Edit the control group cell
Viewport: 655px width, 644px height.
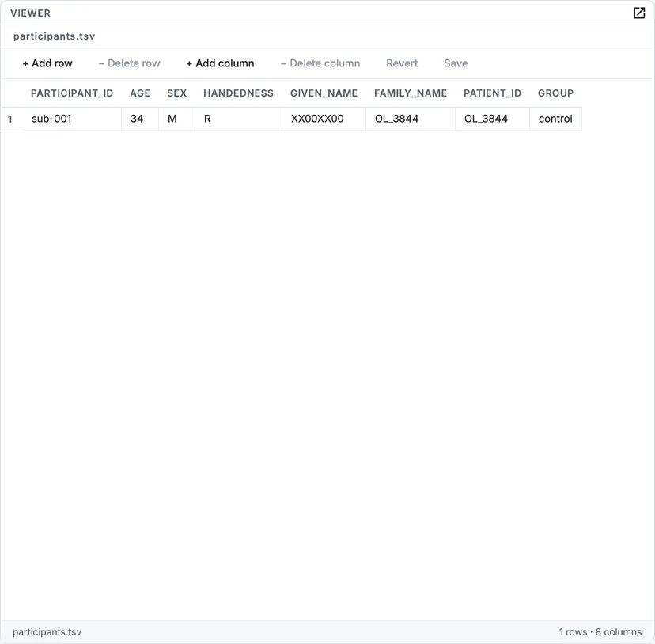coord(555,119)
